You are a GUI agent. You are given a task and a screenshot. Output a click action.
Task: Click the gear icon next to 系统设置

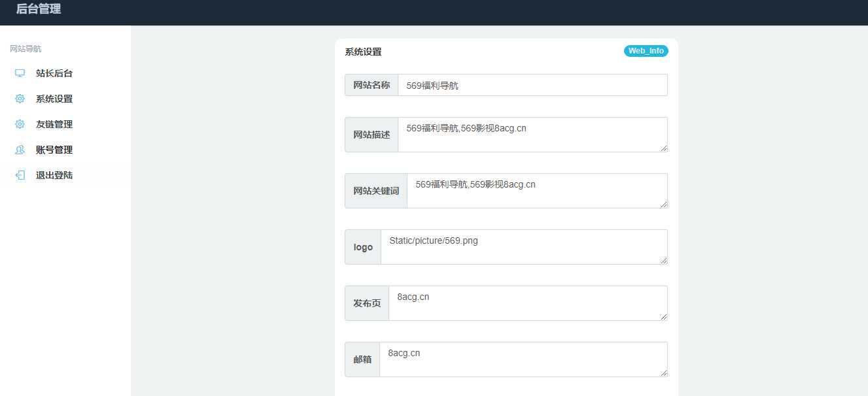pyautogui.click(x=19, y=98)
